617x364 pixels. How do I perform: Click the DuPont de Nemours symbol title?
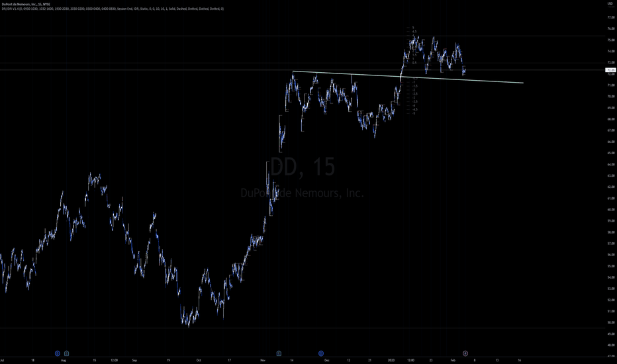tap(25, 5)
